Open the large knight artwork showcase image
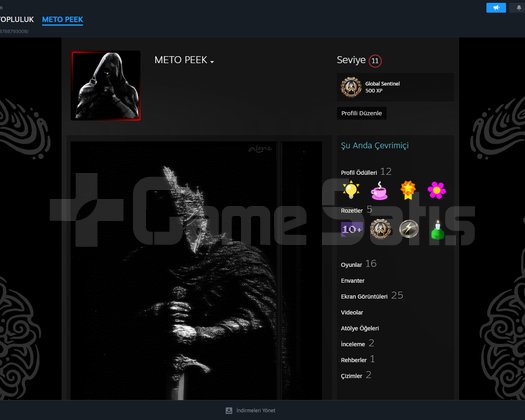525x420 pixels. pyautogui.click(x=173, y=271)
